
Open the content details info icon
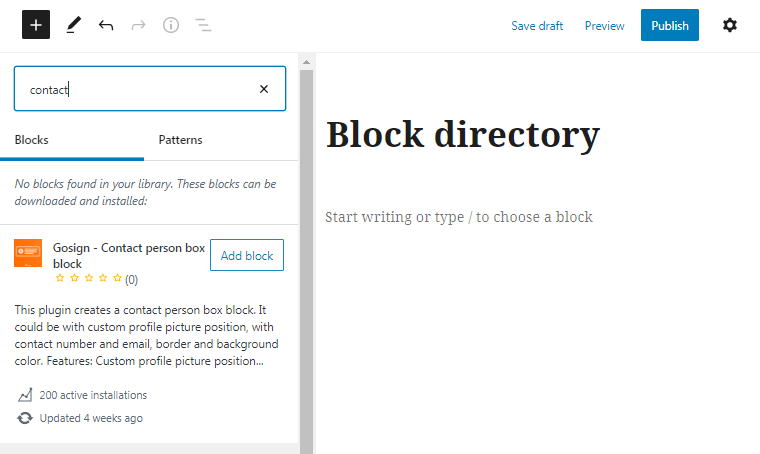tap(171, 25)
